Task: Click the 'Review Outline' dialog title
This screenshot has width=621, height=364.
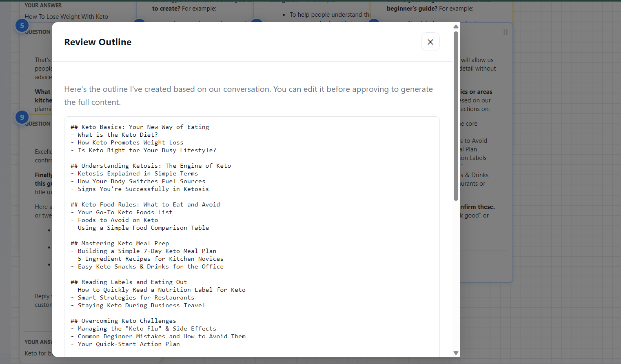Action: click(x=98, y=42)
